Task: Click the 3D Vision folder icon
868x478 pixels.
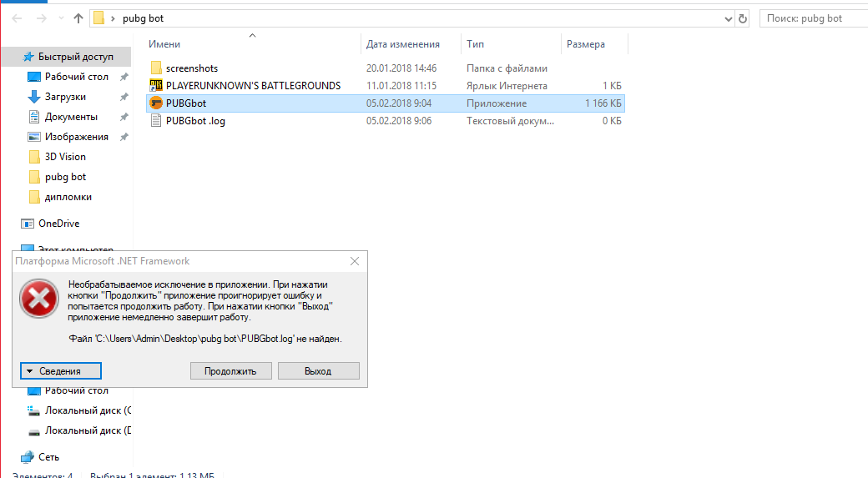Action: pyautogui.click(x=34, y=157)
